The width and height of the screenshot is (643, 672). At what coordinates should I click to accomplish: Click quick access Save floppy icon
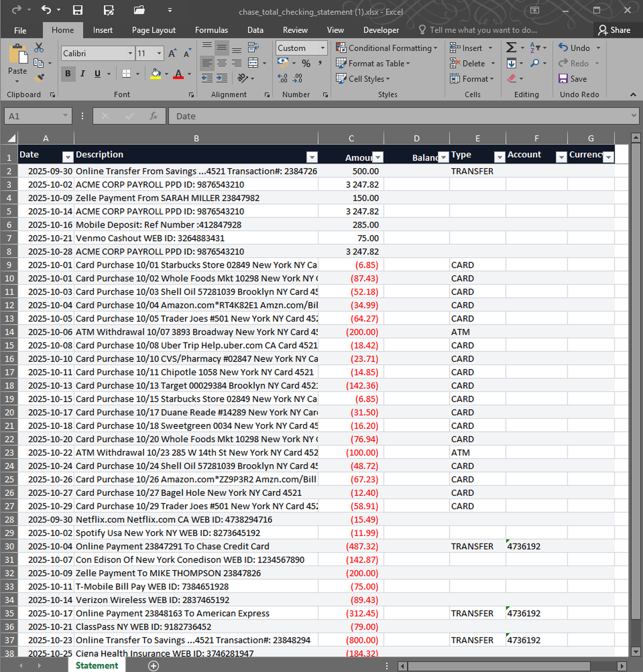pyautogui.click(x=78, y=10)
